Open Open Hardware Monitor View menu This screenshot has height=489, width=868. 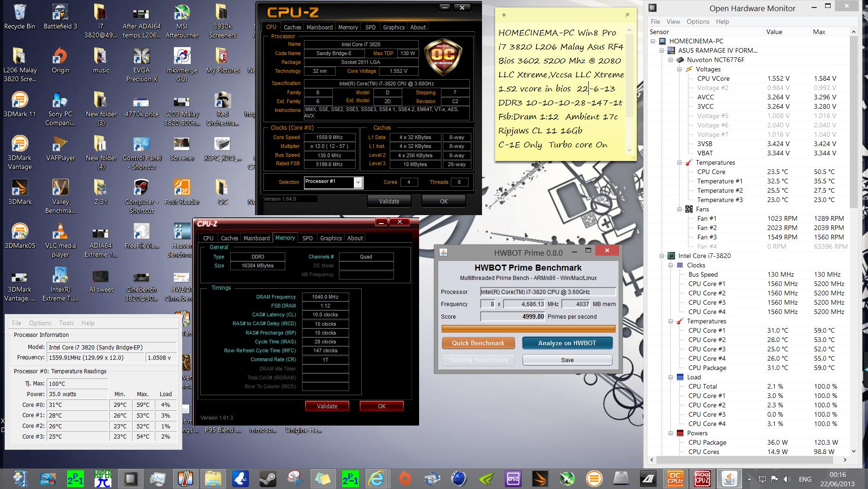[x=673, y=21]
